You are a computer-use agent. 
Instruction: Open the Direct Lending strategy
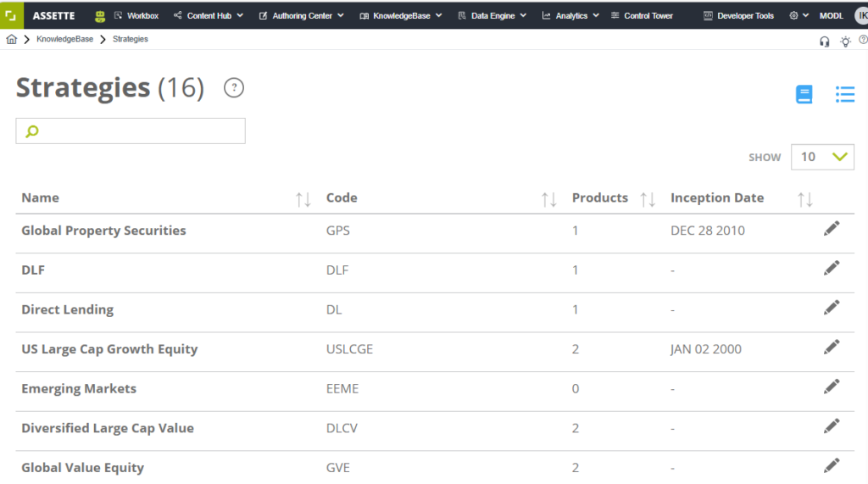(68, 309)
